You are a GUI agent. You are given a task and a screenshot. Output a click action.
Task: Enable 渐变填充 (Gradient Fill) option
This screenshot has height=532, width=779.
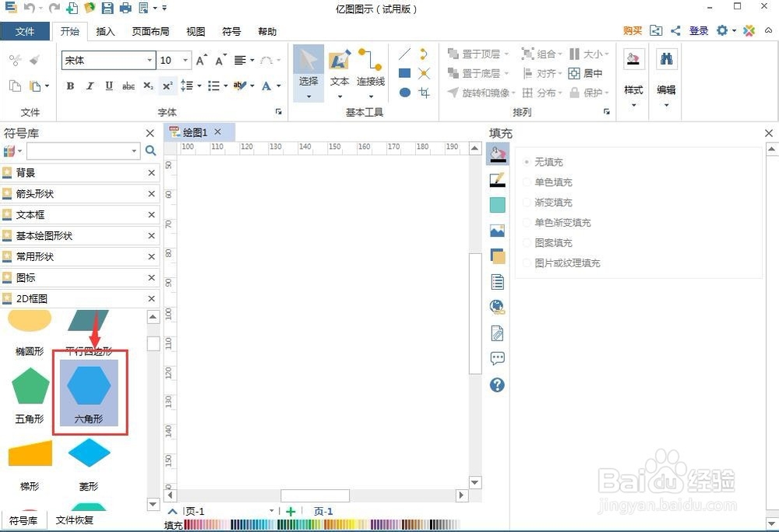click(545, 202)
